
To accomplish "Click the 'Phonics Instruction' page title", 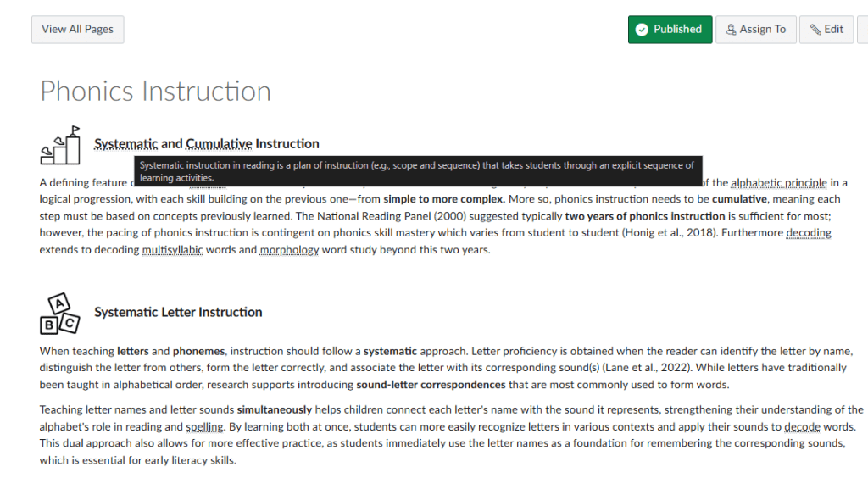I will click(x=156, y=92).
